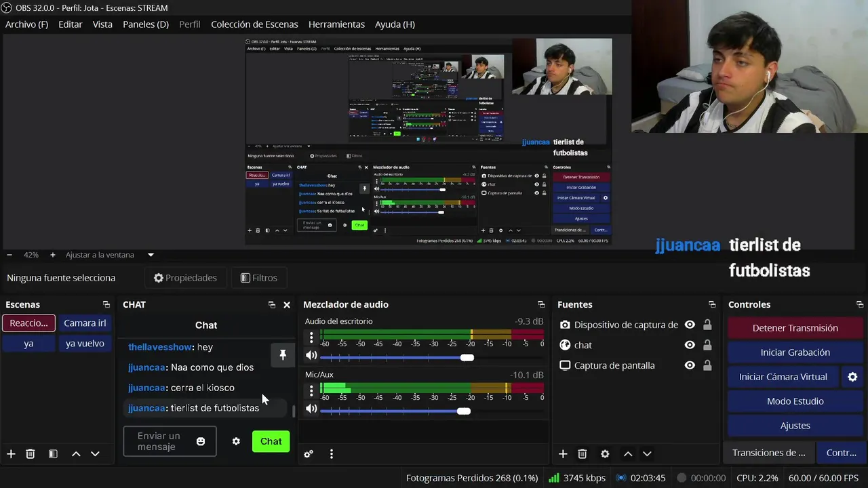Open advanced audio properties gears icon
This screenshot has height=488, width=868.
(309, 454)
